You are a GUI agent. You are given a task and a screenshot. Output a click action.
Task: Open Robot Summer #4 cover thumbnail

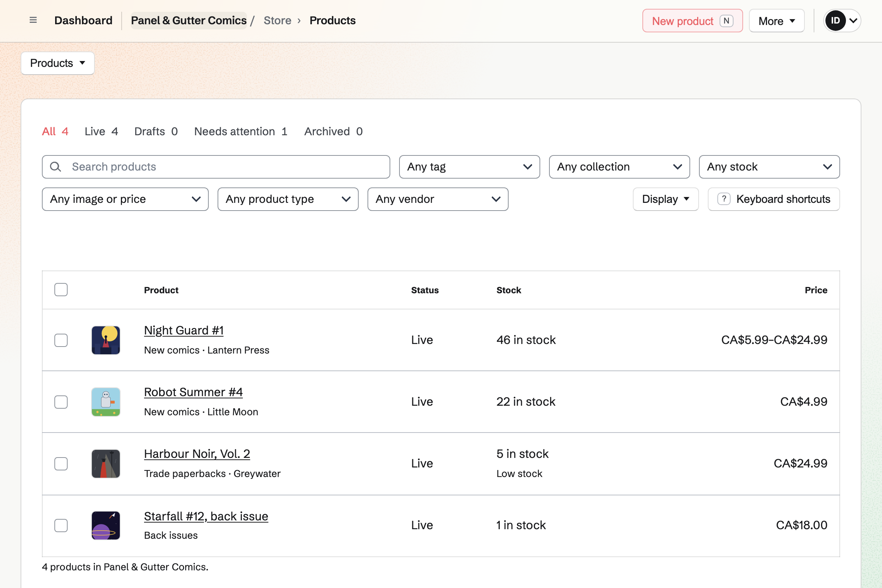(106, 402)
